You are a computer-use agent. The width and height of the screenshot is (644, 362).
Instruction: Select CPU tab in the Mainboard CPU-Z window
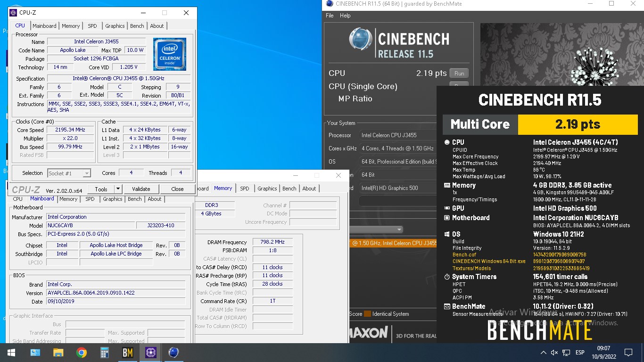[x=18, y=199]
